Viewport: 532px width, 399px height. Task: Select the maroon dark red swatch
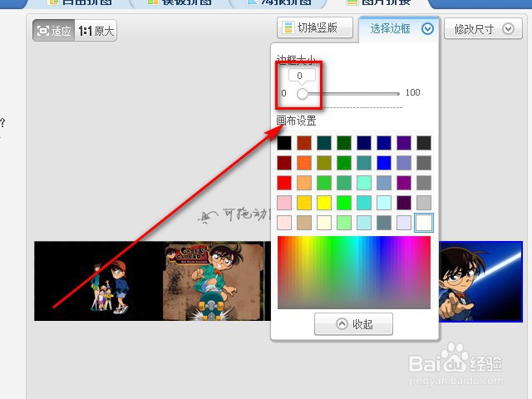tap(284, 163)
